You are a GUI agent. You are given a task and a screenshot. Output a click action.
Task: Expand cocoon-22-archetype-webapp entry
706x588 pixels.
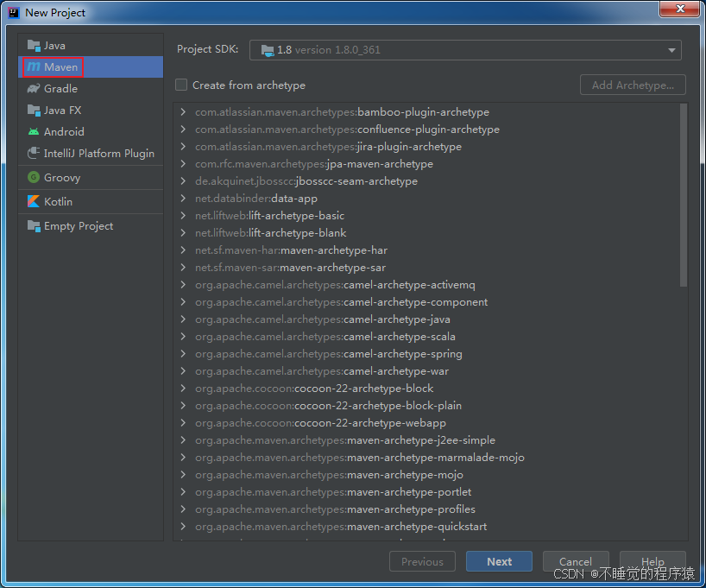183,422
